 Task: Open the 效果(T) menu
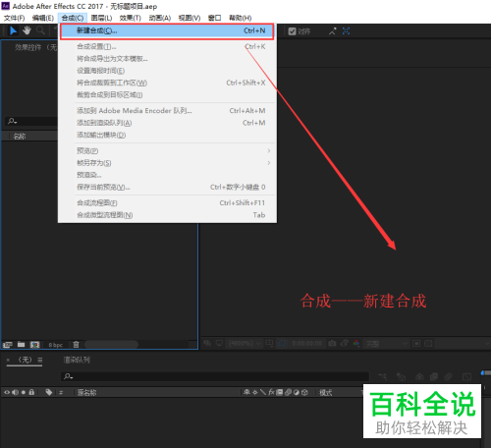[x=131, y=18]
